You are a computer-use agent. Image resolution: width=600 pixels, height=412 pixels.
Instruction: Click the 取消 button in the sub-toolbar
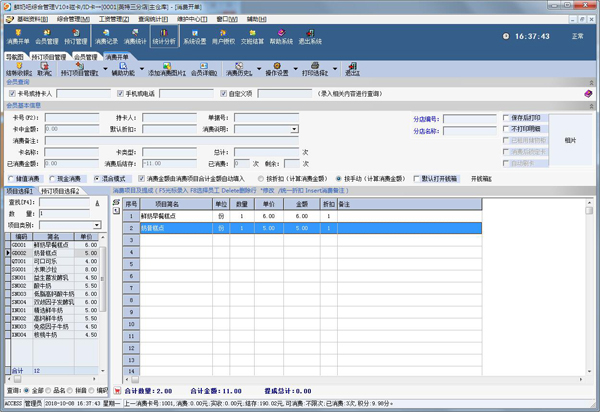pos(44,69)
